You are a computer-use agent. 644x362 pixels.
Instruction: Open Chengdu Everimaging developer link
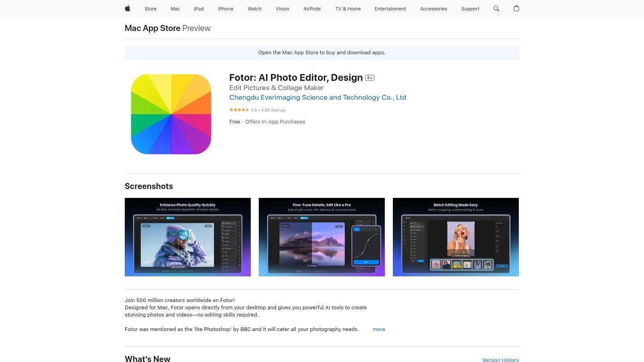point(318,97)
